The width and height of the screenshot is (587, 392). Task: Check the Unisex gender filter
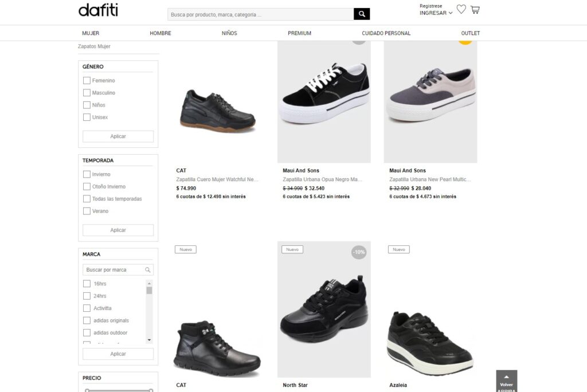point(87,117)
